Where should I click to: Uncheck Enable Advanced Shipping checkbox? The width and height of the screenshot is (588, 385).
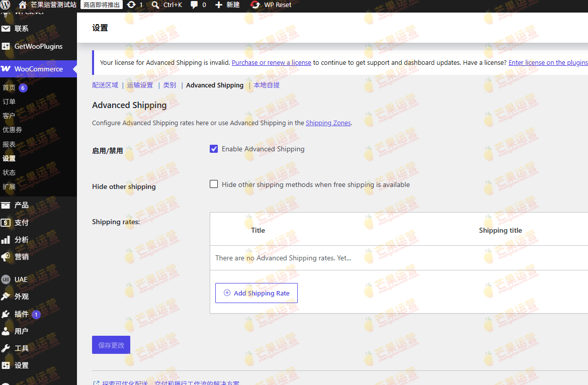point(214,149)
